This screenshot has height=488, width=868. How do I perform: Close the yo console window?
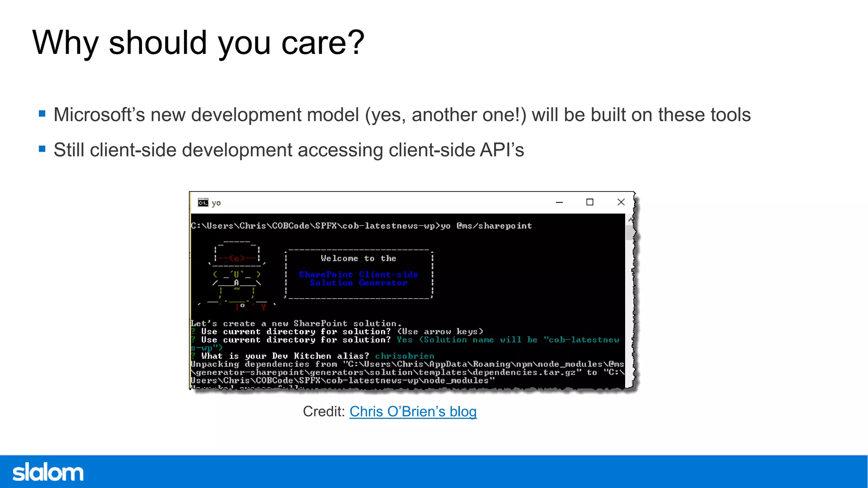point(621,202)
